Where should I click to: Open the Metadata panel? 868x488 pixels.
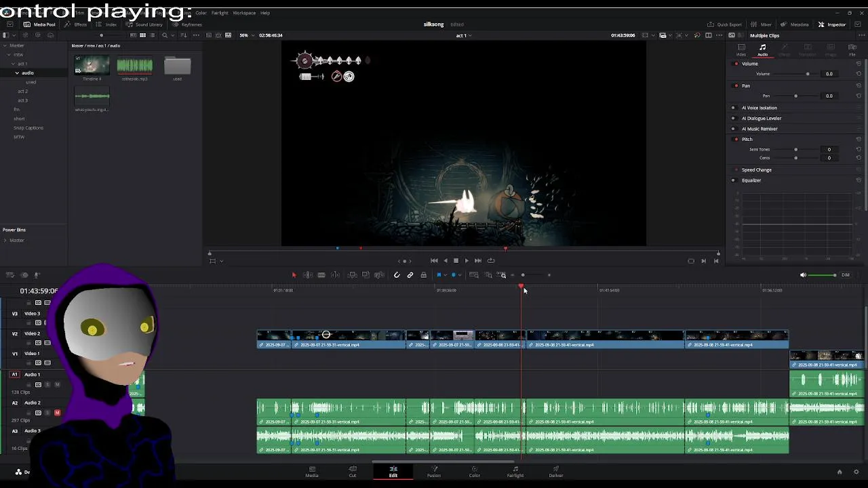click(795, 24)
